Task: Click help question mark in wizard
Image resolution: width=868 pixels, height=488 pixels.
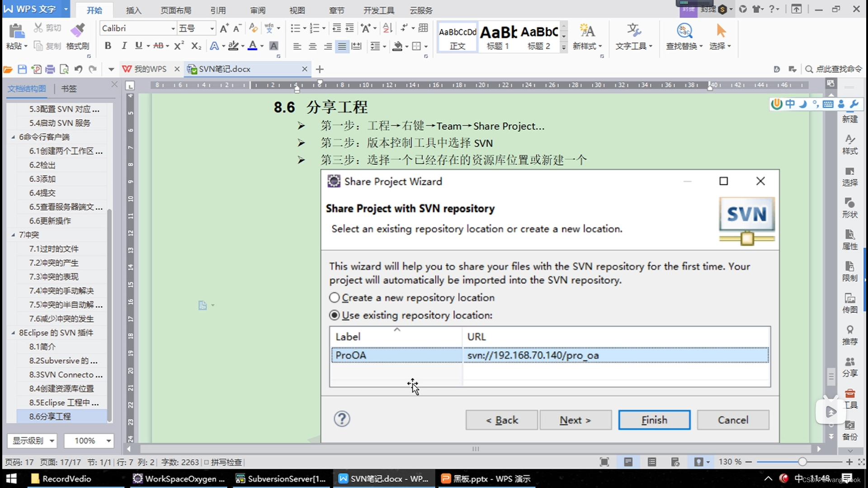Action: [x=342, y=419]
